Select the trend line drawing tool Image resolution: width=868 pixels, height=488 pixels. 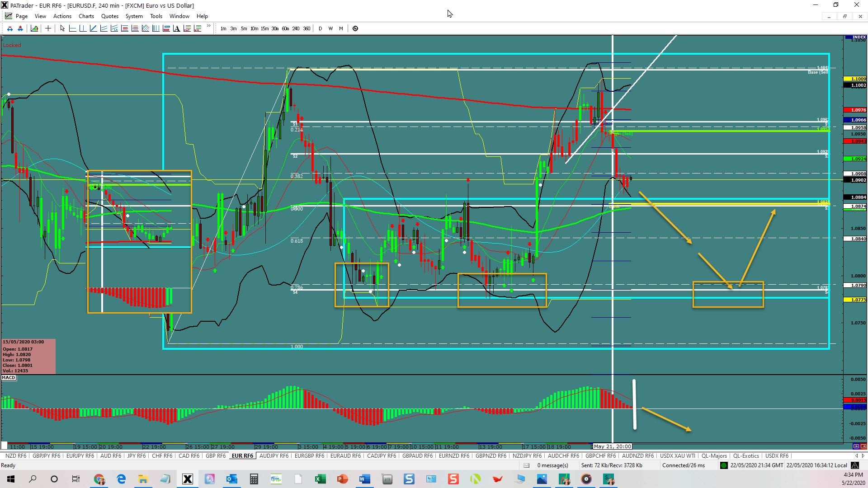point(93,28)
